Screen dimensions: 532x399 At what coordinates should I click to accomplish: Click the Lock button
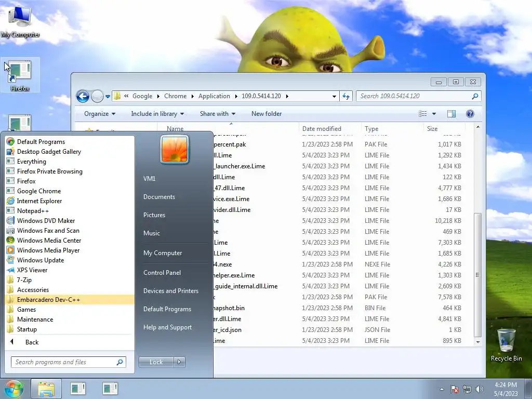coord(156,362)
